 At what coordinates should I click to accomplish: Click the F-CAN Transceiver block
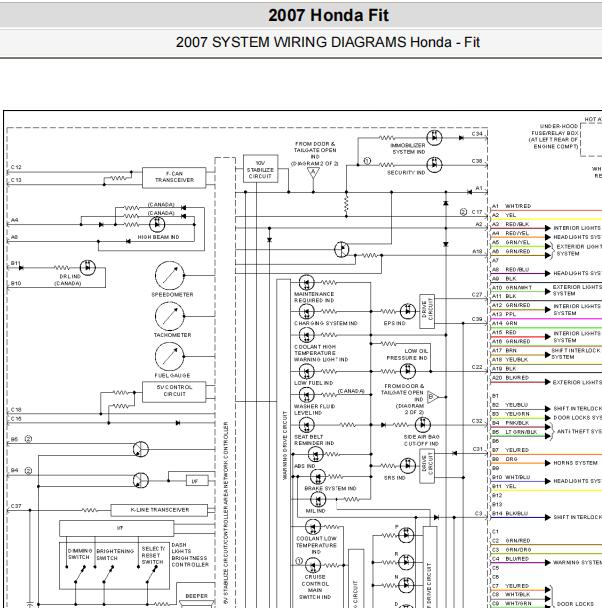click(174, 178)
